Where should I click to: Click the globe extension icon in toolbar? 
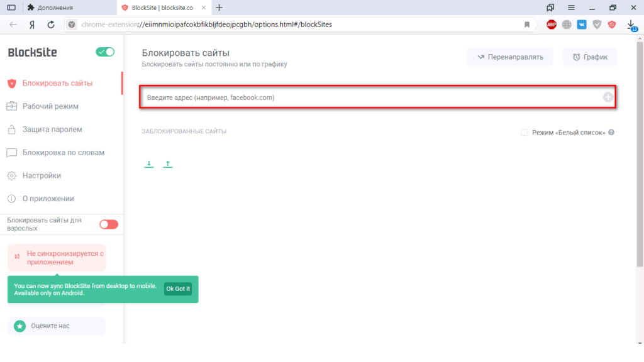[x=567, y=25]
